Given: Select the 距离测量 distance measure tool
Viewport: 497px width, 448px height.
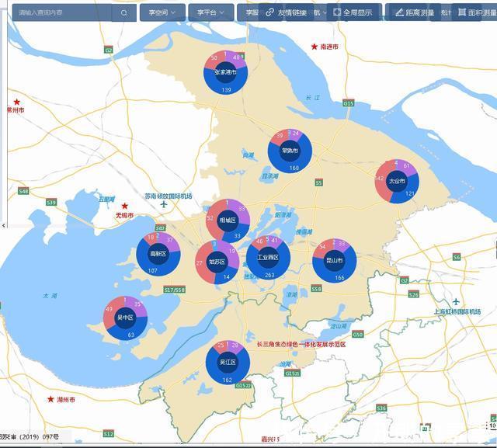Looking at the screenshot, I should (x=415, y=12).
